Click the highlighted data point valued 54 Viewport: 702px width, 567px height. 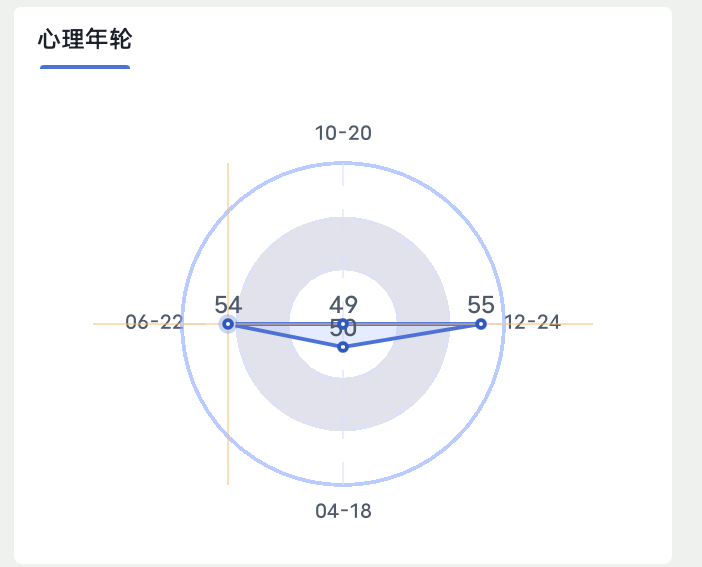point(228,324)
